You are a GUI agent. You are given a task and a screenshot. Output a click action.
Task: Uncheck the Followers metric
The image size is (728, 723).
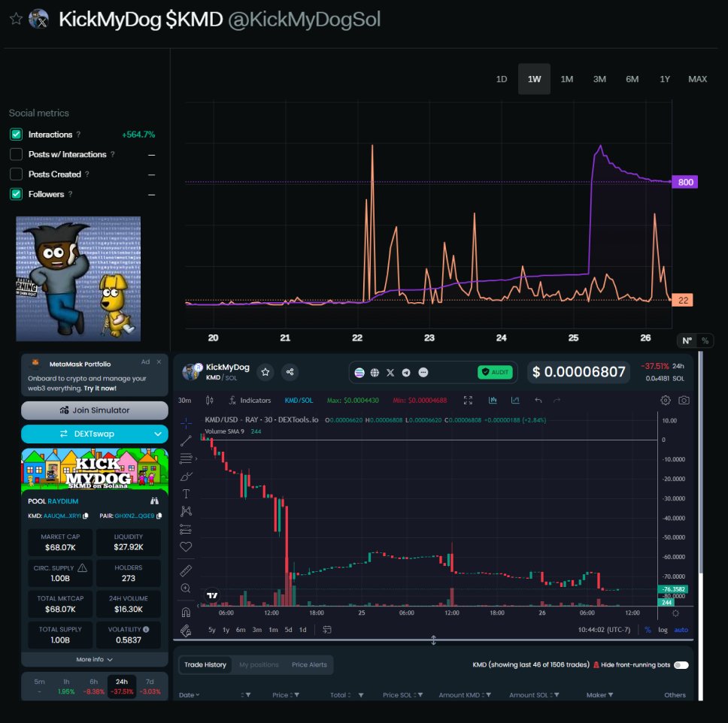[17, 194]
